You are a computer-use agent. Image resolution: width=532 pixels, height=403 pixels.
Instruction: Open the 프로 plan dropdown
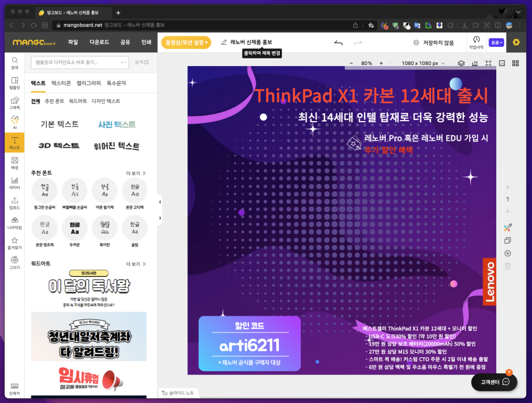point(496,42)
